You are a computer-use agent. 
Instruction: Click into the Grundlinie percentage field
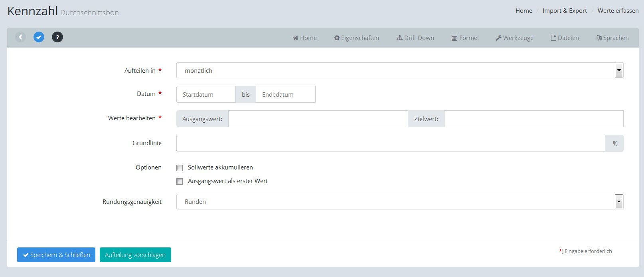point(390,143)
